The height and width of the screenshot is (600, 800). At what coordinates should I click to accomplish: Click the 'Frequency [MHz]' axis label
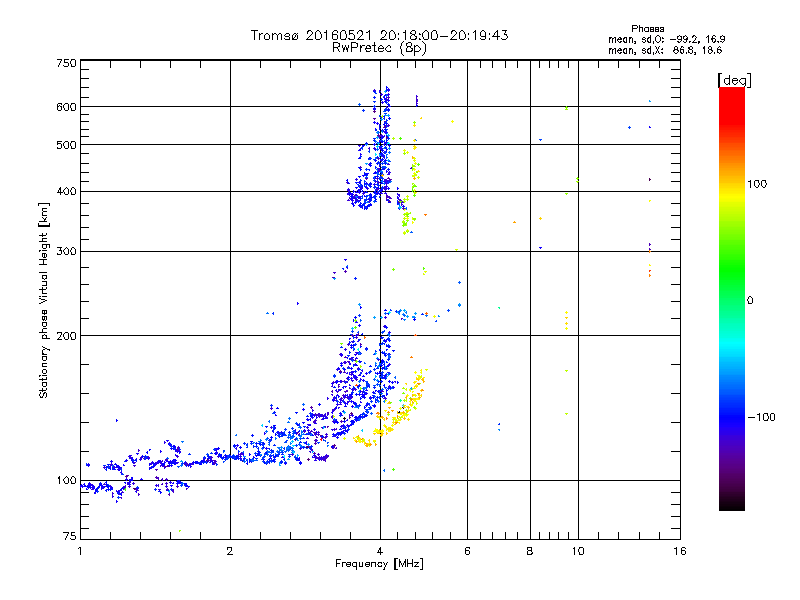pyautogui.click(x=379, y=564)
